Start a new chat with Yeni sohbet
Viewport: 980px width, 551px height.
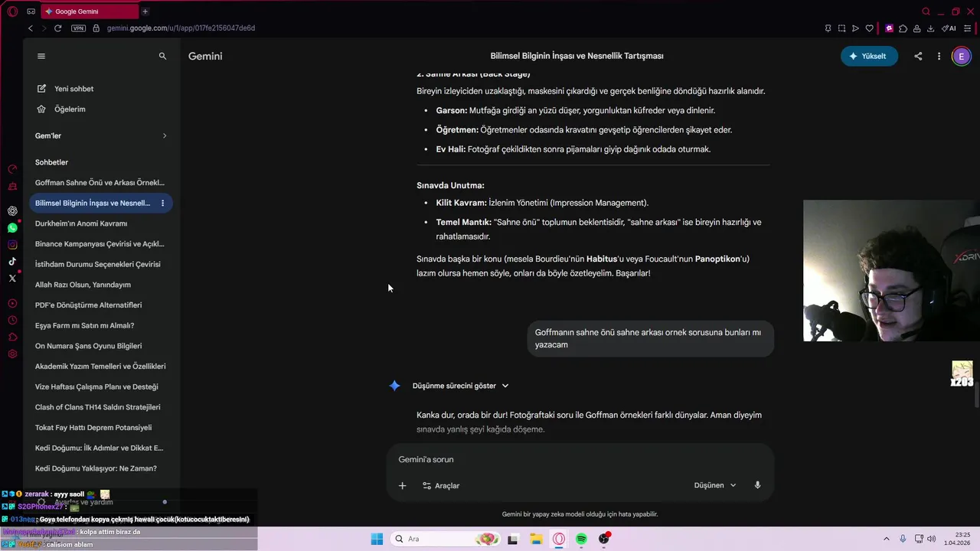66,89
